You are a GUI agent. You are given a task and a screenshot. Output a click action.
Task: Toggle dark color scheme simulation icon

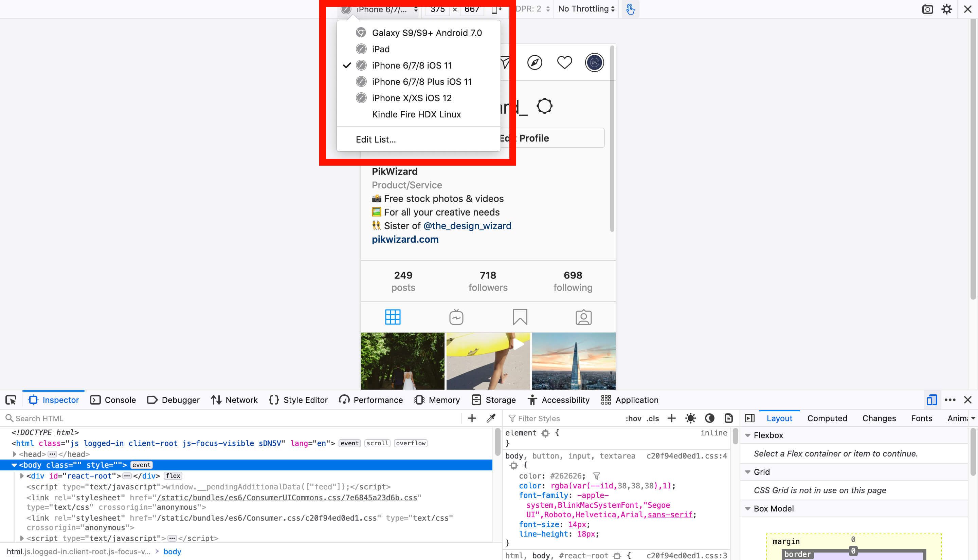click(x=709, y=418)
